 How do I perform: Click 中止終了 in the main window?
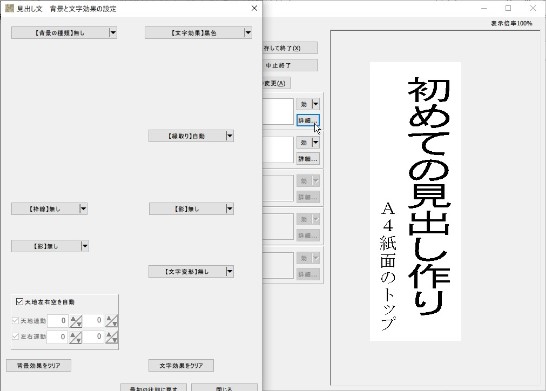[290, 65]
